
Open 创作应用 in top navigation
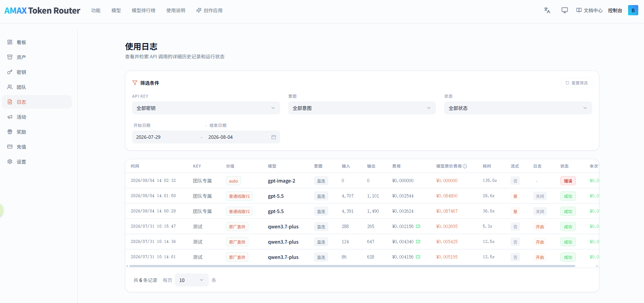click(209, 11)
